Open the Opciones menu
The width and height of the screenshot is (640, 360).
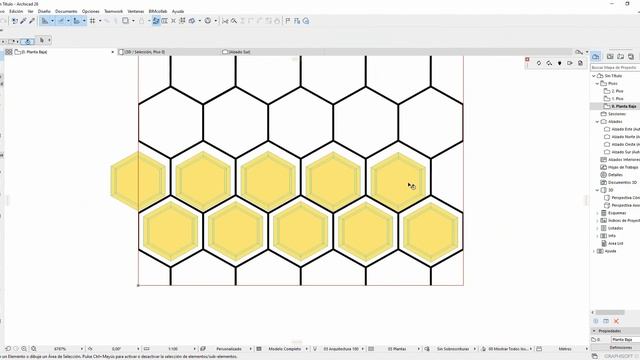(90, 11)
